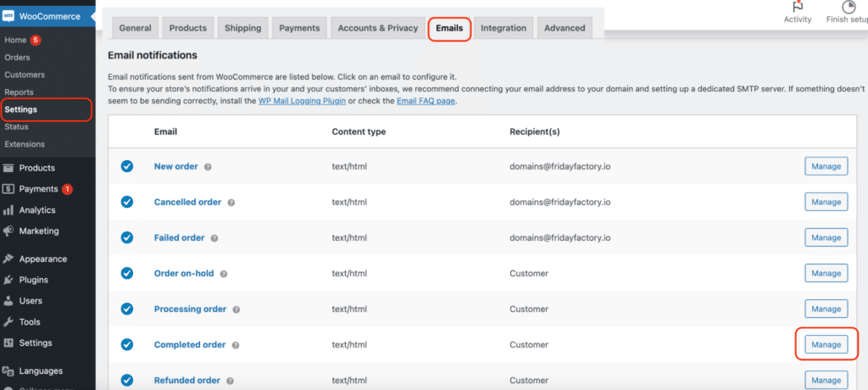
Task: Click help icon next to Completed order
Action: pos(236,345)
